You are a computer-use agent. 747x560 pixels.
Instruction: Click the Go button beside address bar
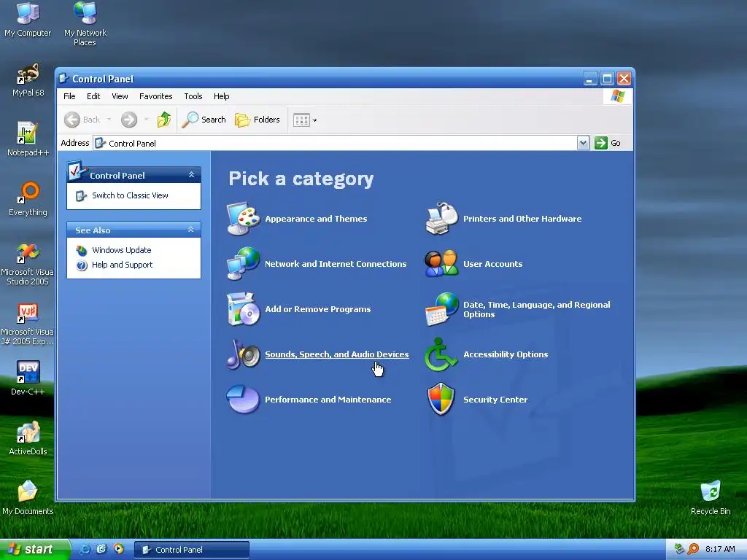[x=608, y=143]
